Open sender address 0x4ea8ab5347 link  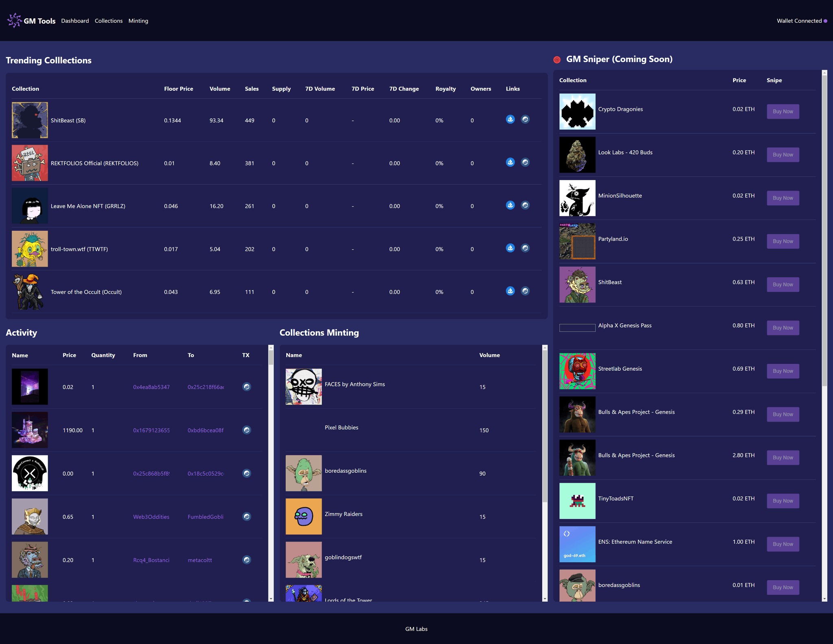[151, 387]
